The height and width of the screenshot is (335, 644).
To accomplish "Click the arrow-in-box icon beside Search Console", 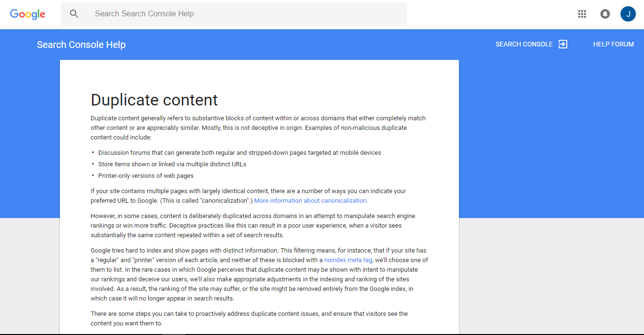I will coord(563,44).
